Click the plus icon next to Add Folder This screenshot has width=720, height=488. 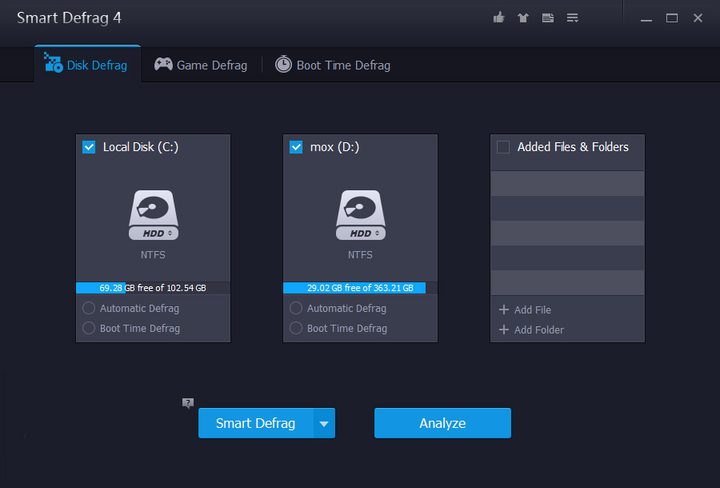pos(504,330)
